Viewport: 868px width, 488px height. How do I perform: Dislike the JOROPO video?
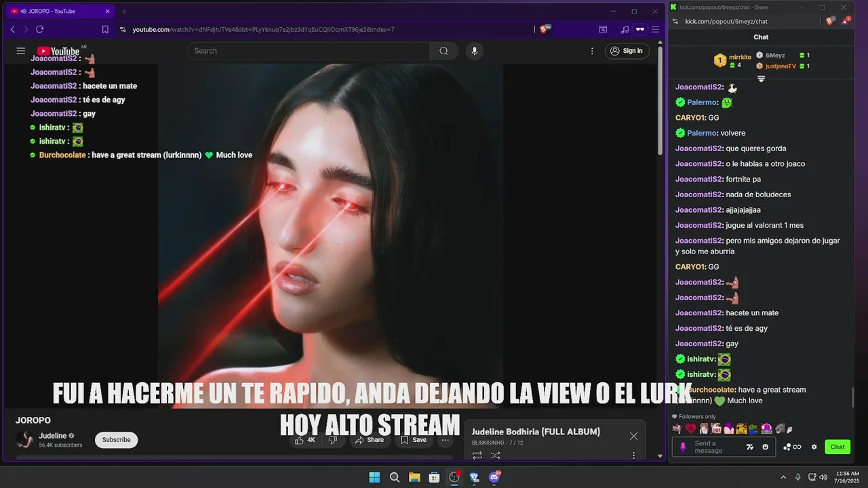(x=333, y=440)
